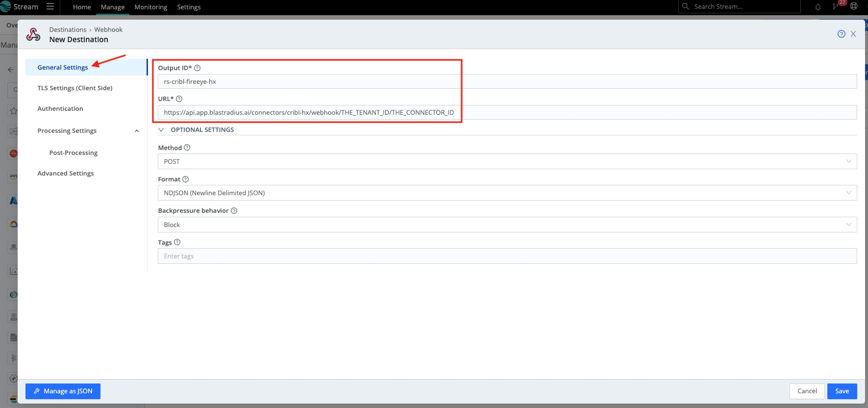The image size is (868, 408).
Task: Collapse the Optional Settings section
Action: (161, 130)
